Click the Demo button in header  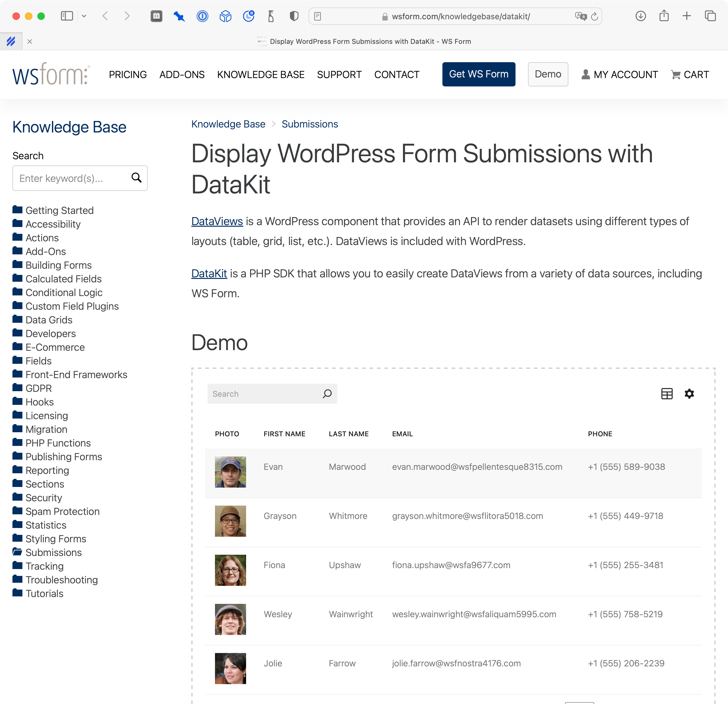pos(548,74)
